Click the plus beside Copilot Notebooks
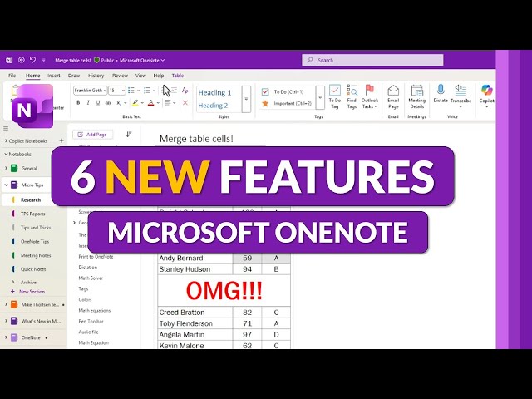The height and width of the screenshot is (399, 532). [62, 140]
